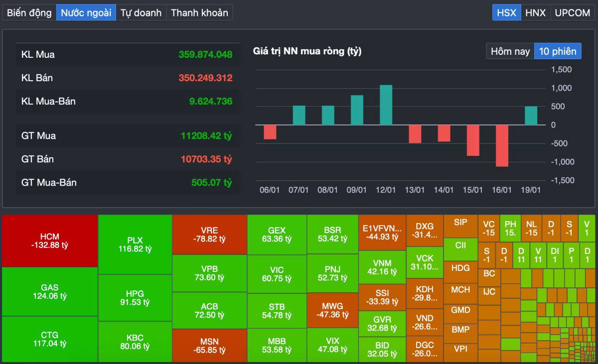Viewport: 598px width, 364px height.
Task: Click the 19/01 green bar
Action: 531,116
